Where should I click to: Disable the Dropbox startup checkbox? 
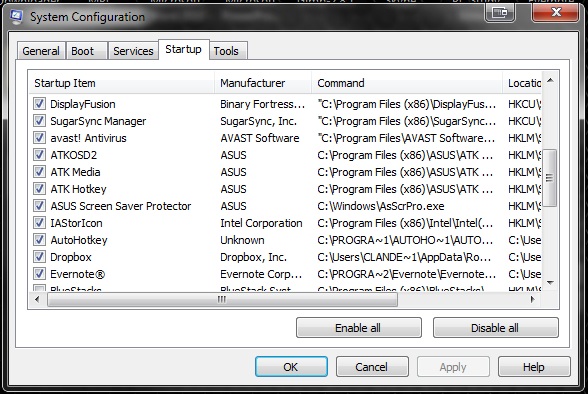pos(39,257)
